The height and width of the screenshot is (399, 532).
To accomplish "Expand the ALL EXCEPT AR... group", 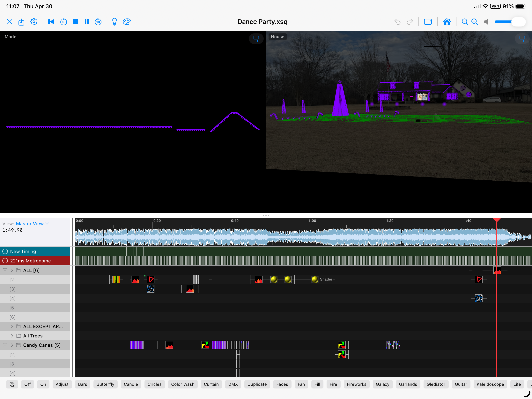I will tap(12, 326).
